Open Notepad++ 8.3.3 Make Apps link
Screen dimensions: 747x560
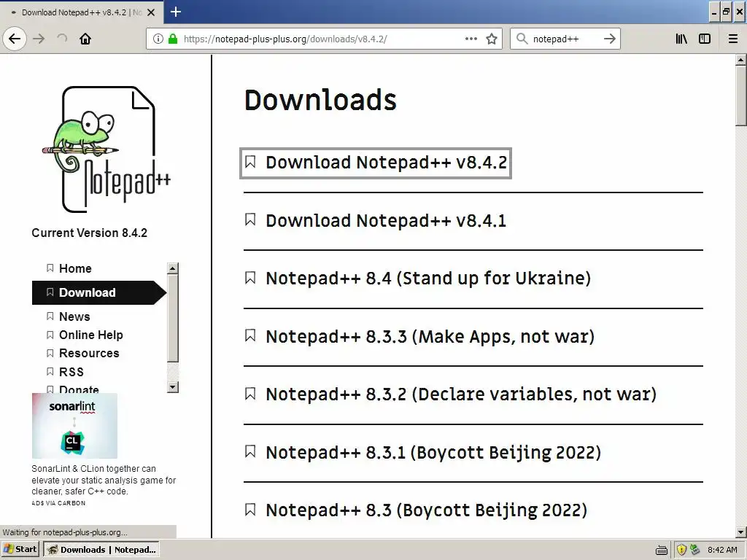coord(430,337)
